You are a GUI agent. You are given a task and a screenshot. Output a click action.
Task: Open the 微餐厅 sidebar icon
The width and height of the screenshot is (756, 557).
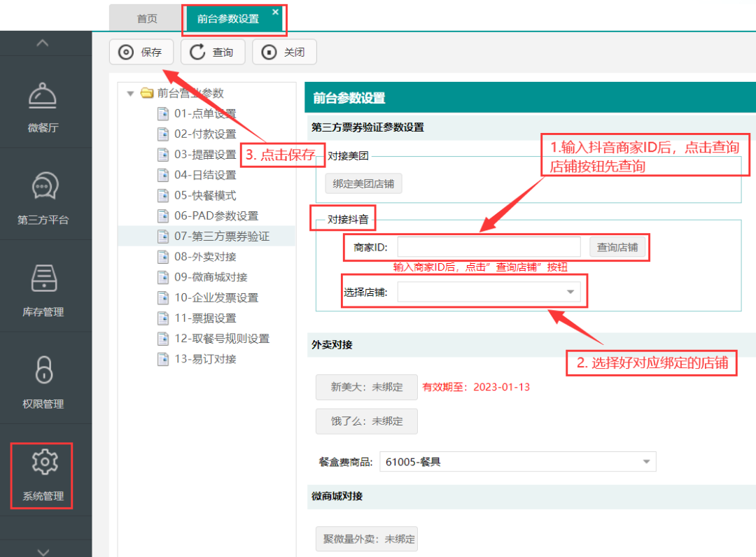click(43, 97)
